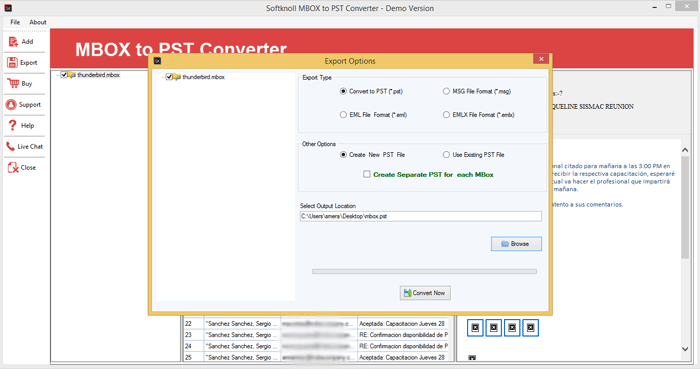Select EML File Format radio button
Image resolution: width=700 pixels, height=369 pixels.
[x=343, y=115]
